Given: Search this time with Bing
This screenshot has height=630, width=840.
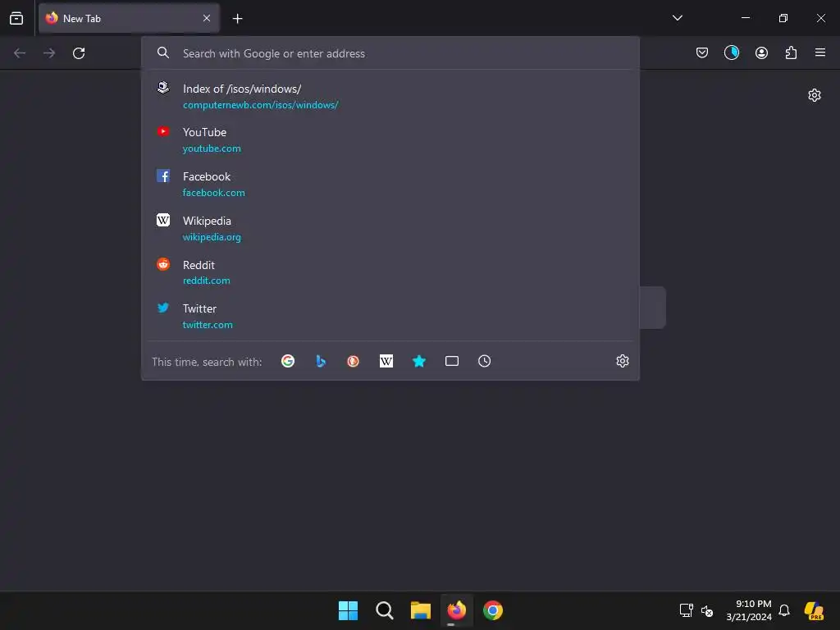Looking at the screenshot, I should point(321,361).
